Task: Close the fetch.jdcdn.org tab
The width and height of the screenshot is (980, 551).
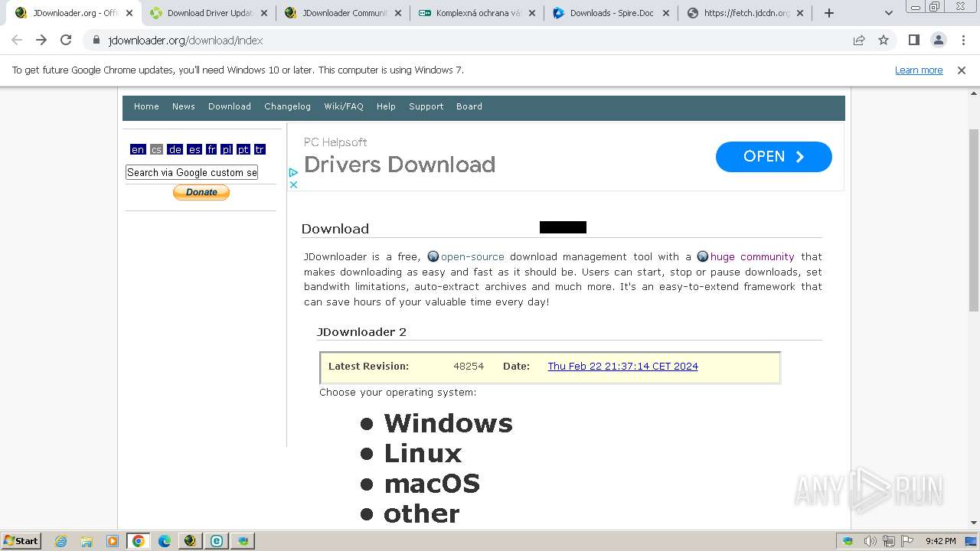Action: (800, 13)
